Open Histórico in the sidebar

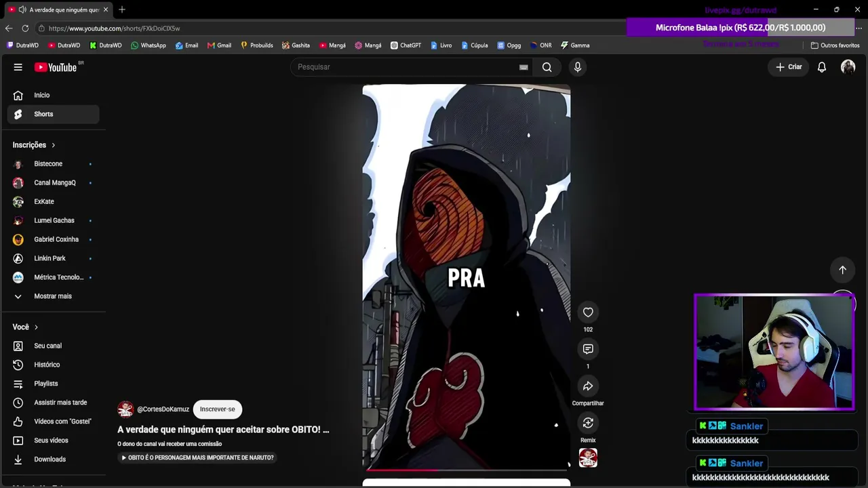tap(53, 365)
